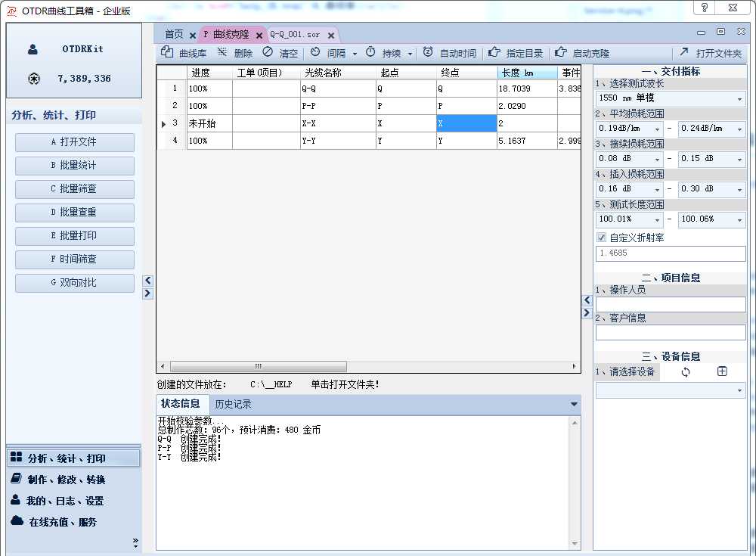The image size is (756, 556).
Task: Switch to the 首页 home tab
Action: coord(174,34)
